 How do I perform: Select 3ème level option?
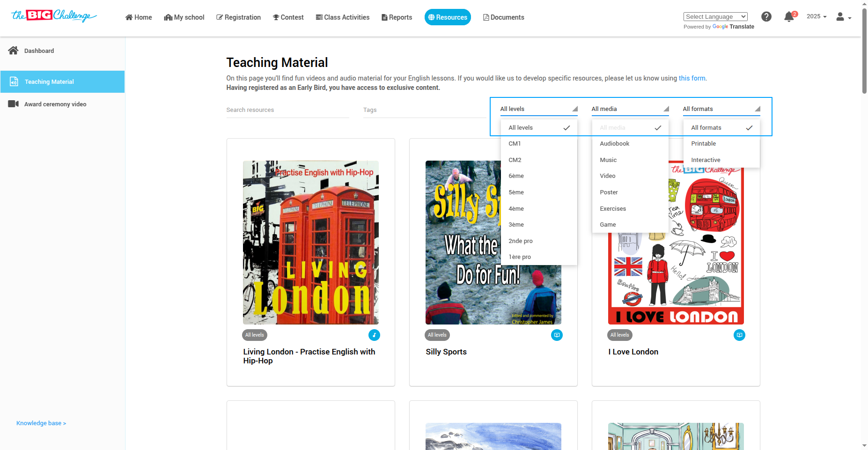pos(539,225)
